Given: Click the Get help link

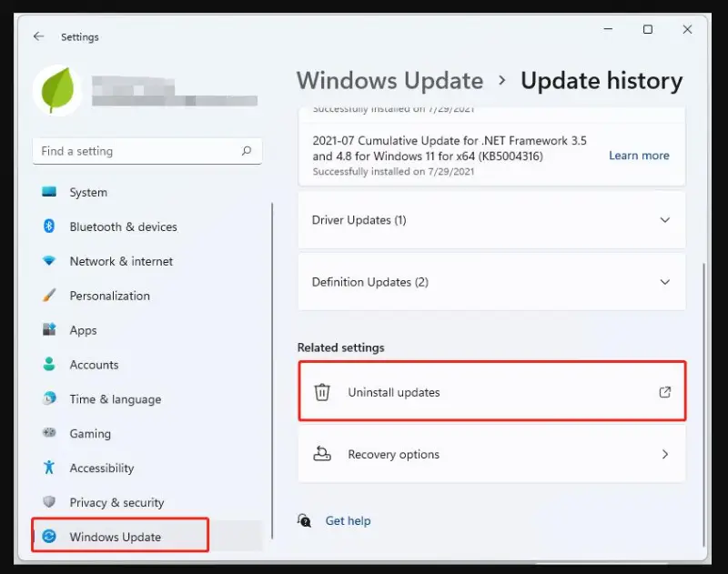Looking at the screenshot, I should coord(348,520).
